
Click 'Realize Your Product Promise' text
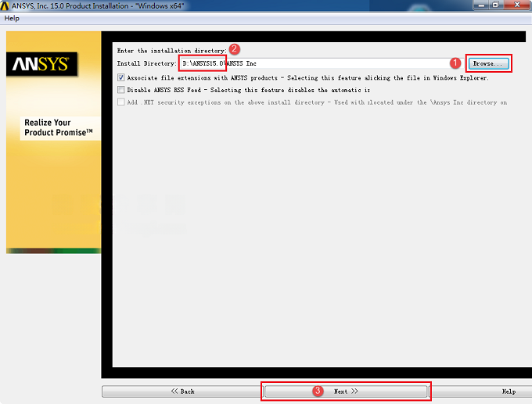point(59,127)
